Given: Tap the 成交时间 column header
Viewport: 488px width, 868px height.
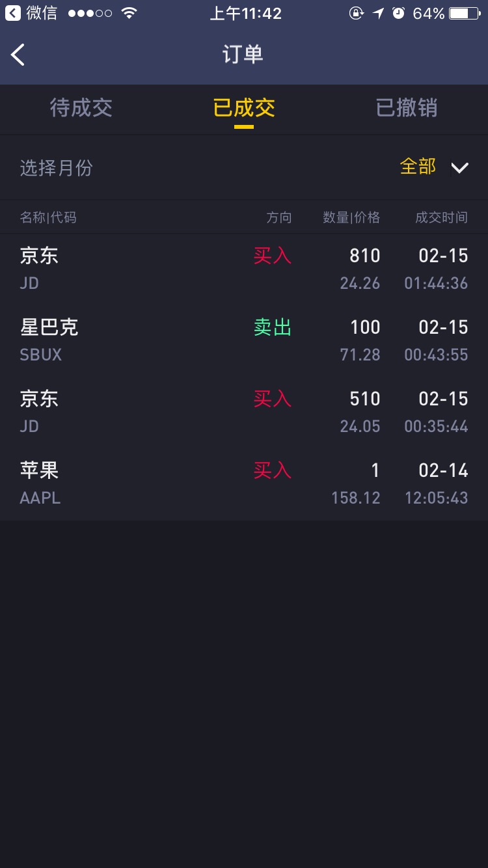Looking at the screenshot, I should point(441,217).
